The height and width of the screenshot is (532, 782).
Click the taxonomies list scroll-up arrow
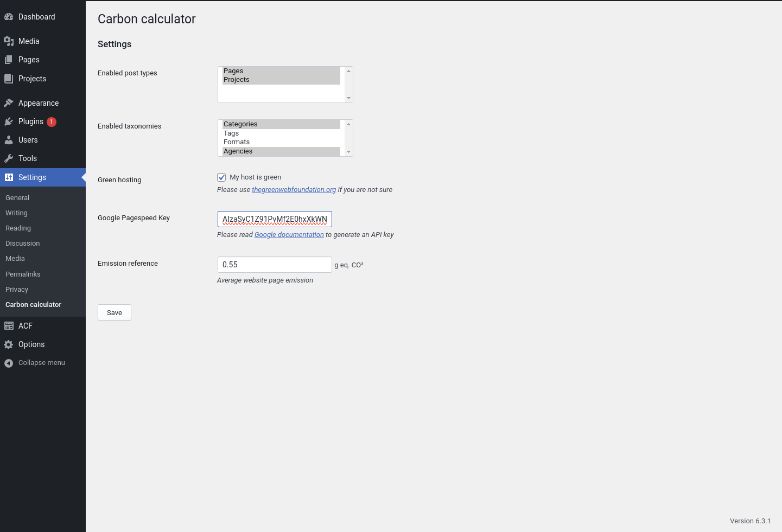[348, 124]
